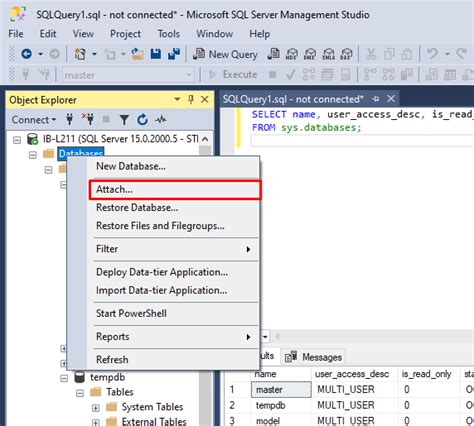The height and width of the screenshot is (426, 474).
Task: Collapse the Databases folder node
Action: pyautogui.click(x=32, y=155)
